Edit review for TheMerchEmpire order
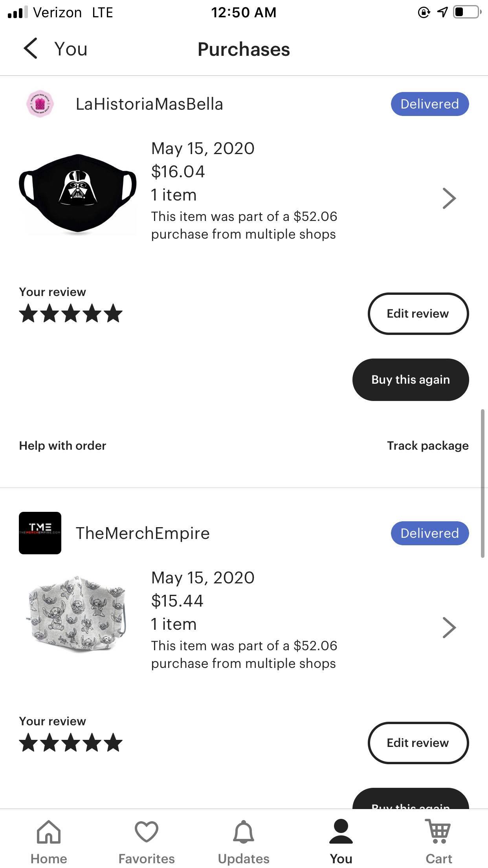The image size is (488, 868). 418,743
